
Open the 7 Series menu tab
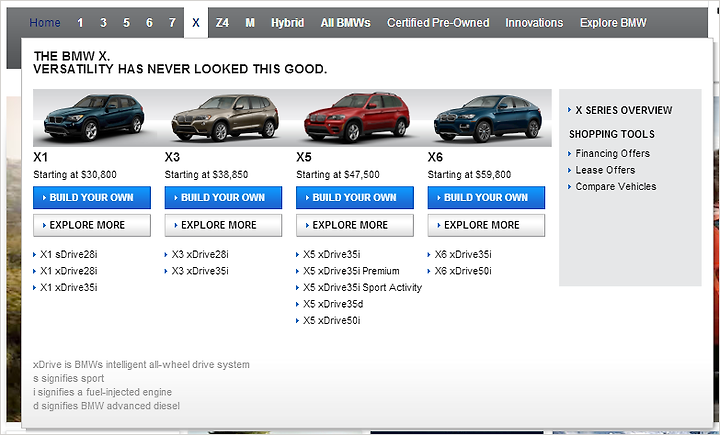(x=172, y=23)
